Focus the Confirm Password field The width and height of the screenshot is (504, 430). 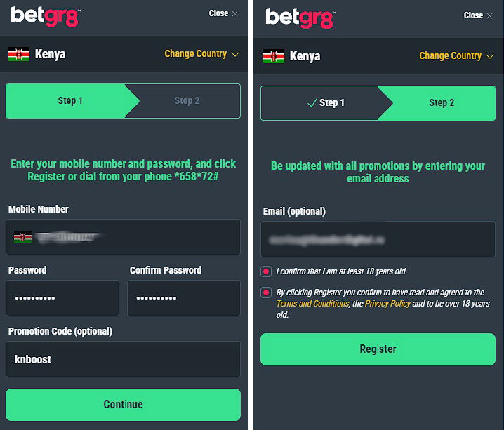tap(183, 298)
